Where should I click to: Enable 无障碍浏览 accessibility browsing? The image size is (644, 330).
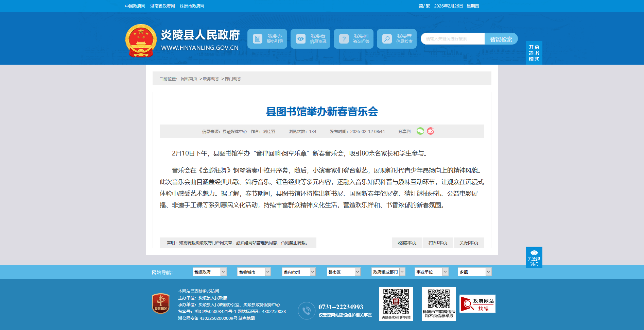point(534,257)
